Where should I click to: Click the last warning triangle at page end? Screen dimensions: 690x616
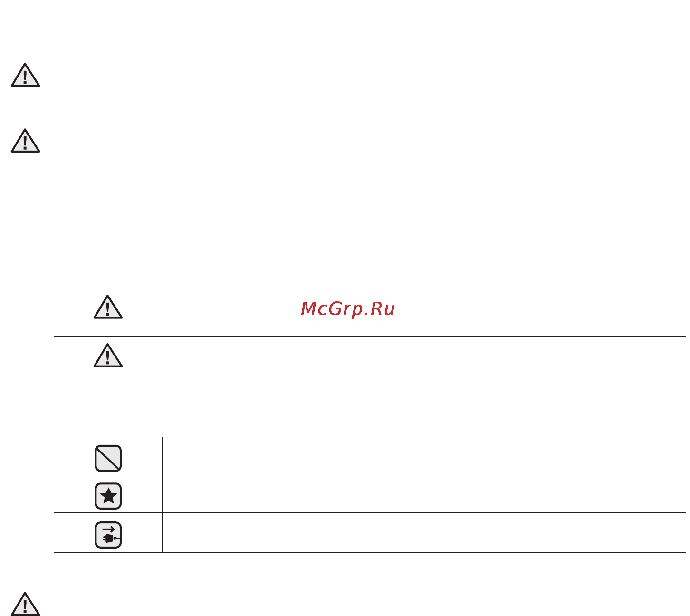coord(26,605)
